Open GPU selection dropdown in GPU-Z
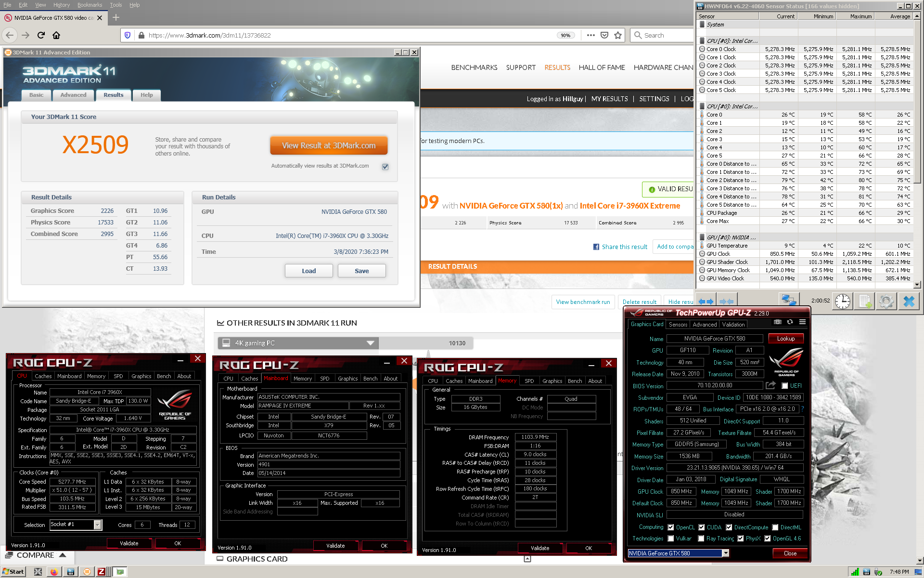Screen dimensions: 924x578 point(726,553)
